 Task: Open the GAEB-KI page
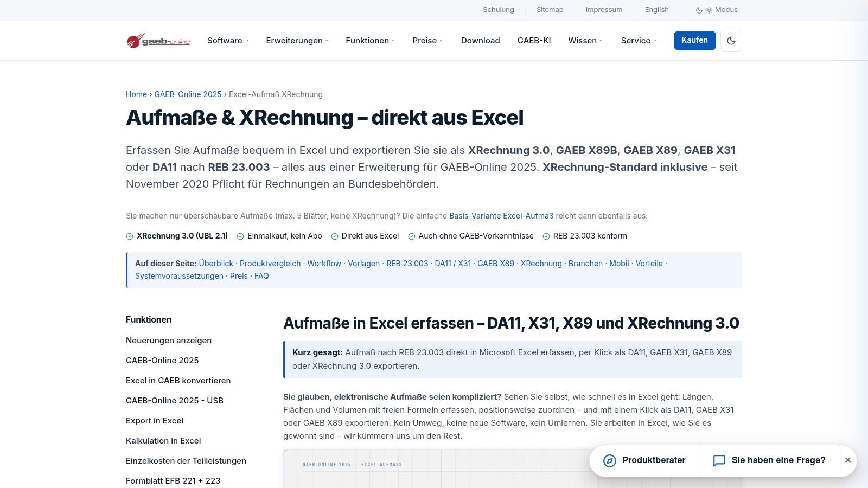[534, 41]
